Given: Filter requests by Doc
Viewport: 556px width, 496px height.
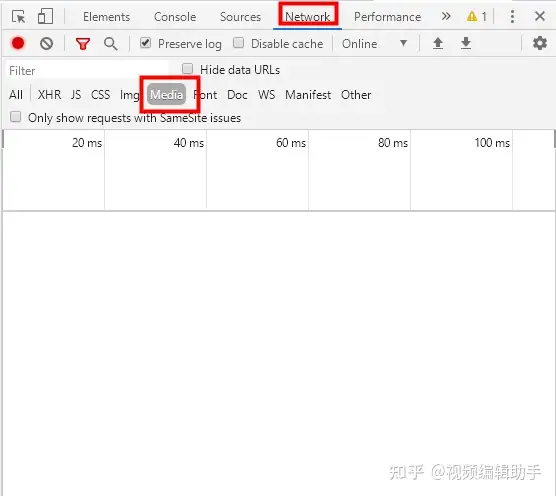Looking at the screenshot, I should [237, 95].
